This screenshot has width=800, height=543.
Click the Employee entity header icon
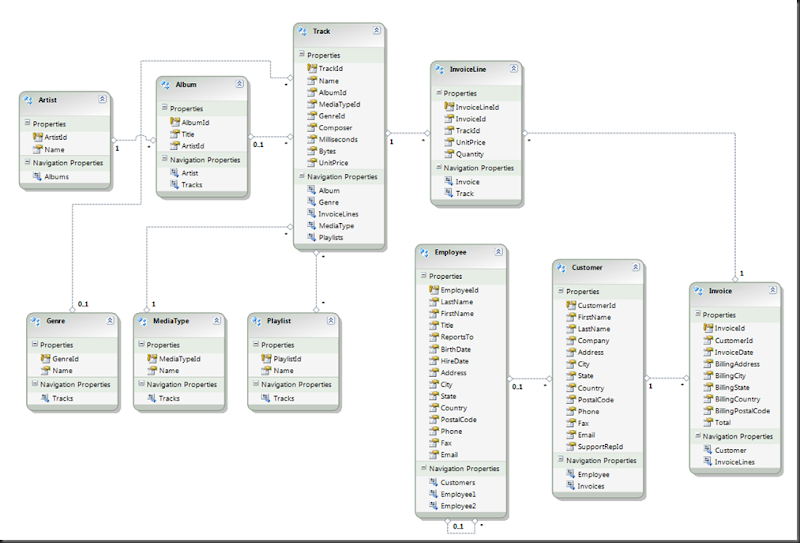point(424,252)
